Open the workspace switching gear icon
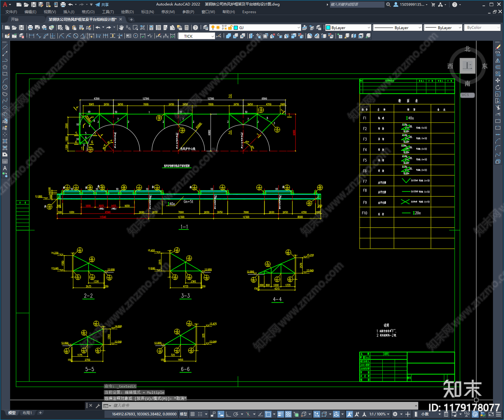Viewport: 504px width, 420px height. coord(395,414)
